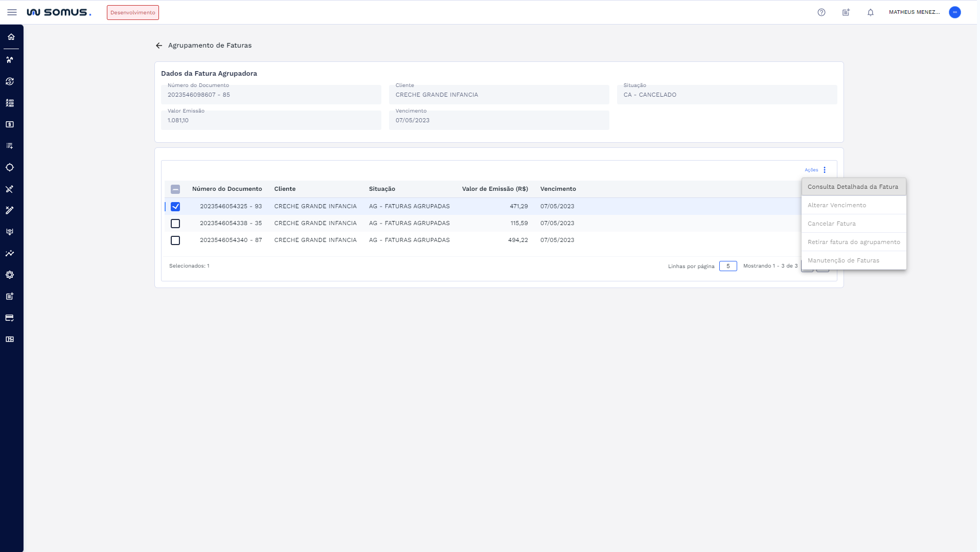Select invoice 2023546054338 - 35 checkbox
This screenshot has width=980, height=552.
[175, 224]
